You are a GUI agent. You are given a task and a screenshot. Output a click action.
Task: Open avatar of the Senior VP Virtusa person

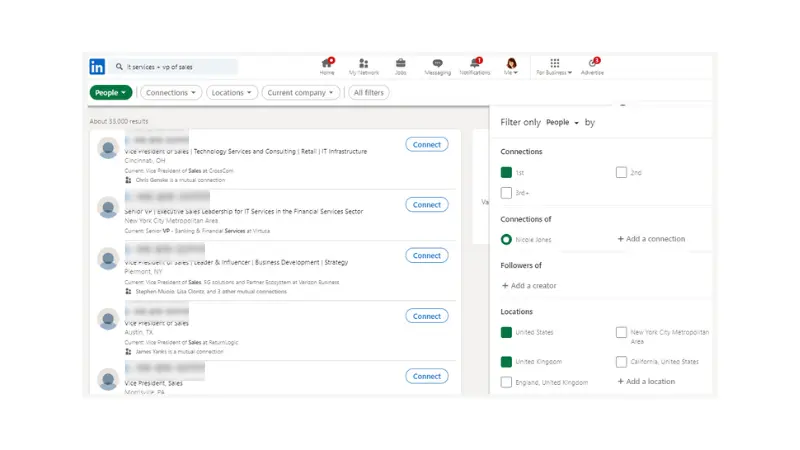[x=108, y=207]
